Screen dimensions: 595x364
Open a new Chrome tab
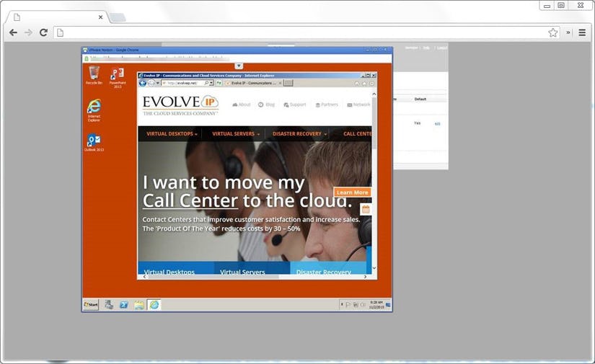click(118, 17)
